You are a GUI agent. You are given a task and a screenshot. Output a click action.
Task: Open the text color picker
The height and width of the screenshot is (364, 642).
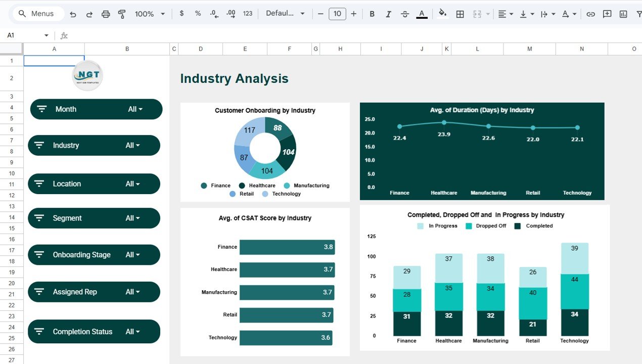(x=421, y=14)
